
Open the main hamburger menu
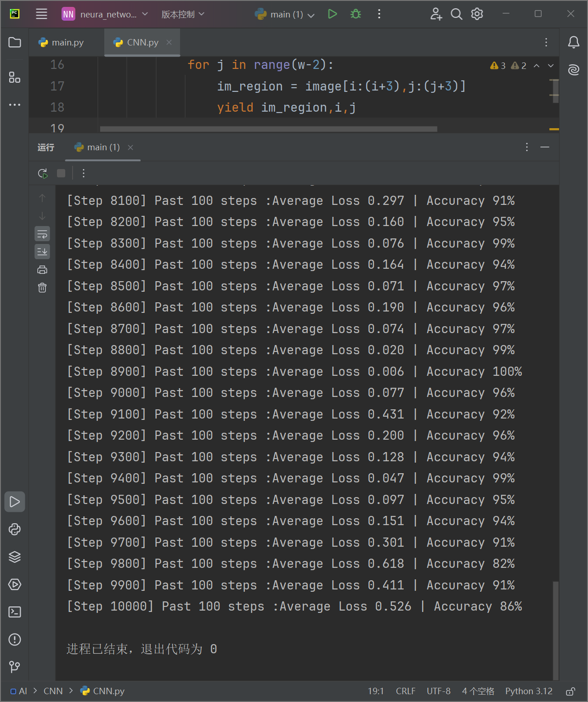coord(41,14)
